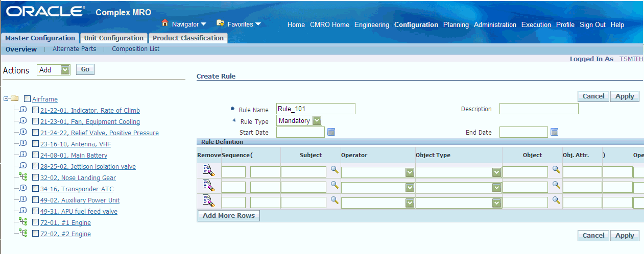This screenshot has width=644, height=254.
Task: Open the CMRO Home link
Action: 329,24
